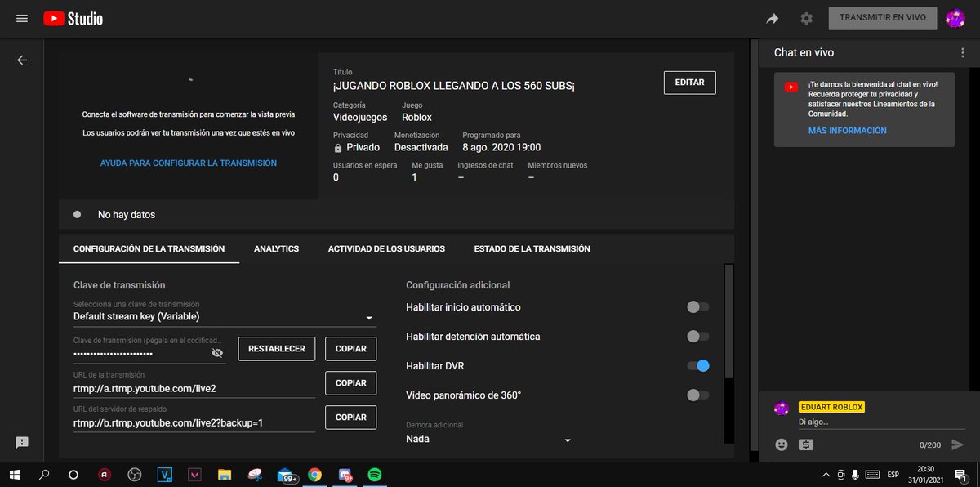
Task: Click the settings panel vertical scrollbar
Action: pos(729,320)
